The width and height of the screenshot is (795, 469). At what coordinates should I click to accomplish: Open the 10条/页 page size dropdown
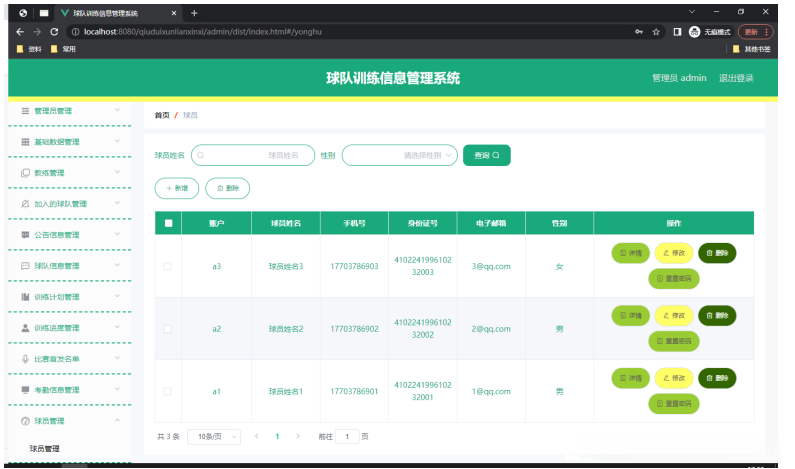tap(214, 437)
